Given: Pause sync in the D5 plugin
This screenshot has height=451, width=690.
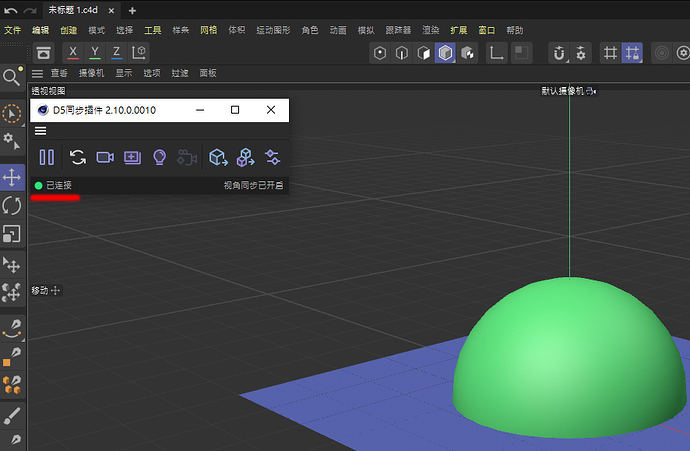Looking at the screenshot, I should point(46,157).
